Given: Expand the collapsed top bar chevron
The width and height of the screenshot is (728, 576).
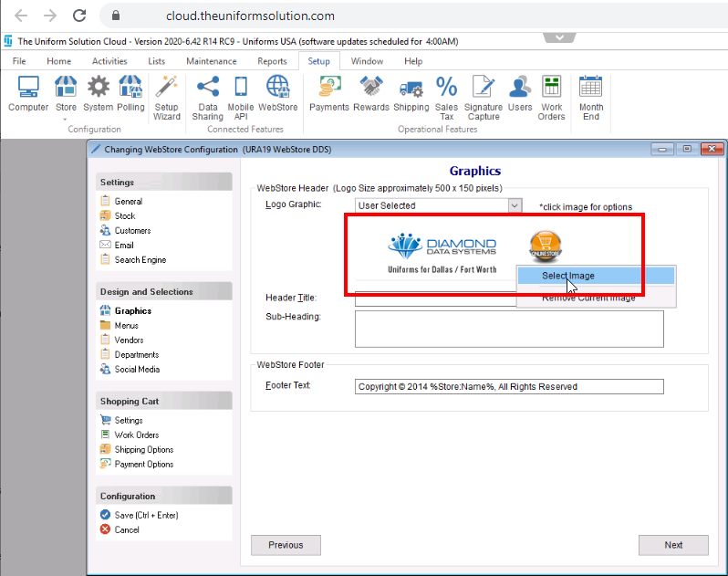Looking at the screenshot, I should (559, 37).
